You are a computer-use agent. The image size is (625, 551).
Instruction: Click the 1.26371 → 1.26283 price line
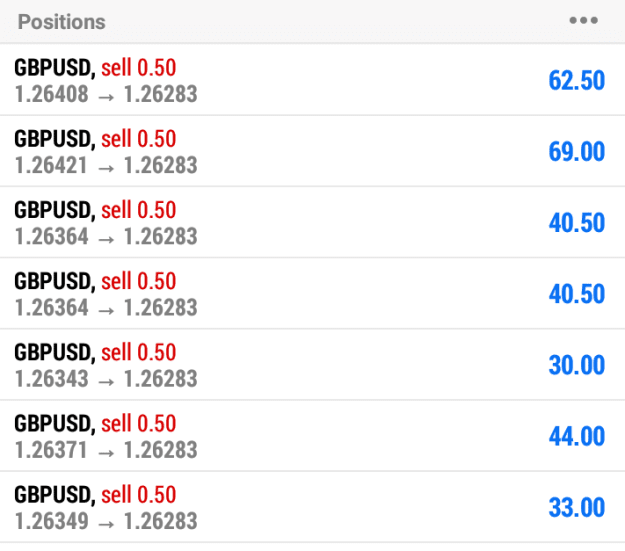pos(106,450)
